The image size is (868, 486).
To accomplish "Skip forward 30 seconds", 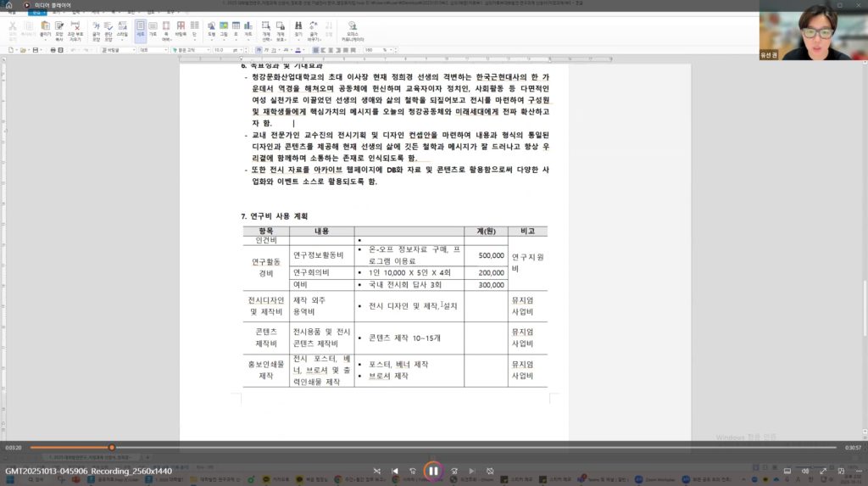I will [454, 471].
